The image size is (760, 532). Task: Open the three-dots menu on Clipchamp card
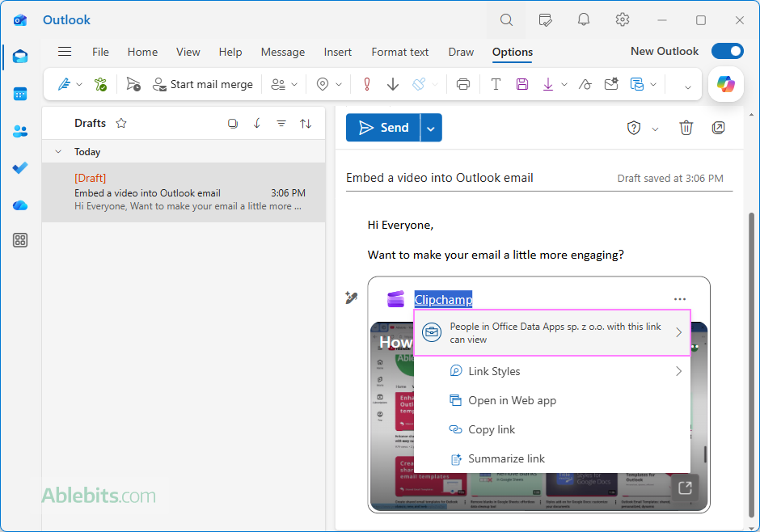click(679, 299)
